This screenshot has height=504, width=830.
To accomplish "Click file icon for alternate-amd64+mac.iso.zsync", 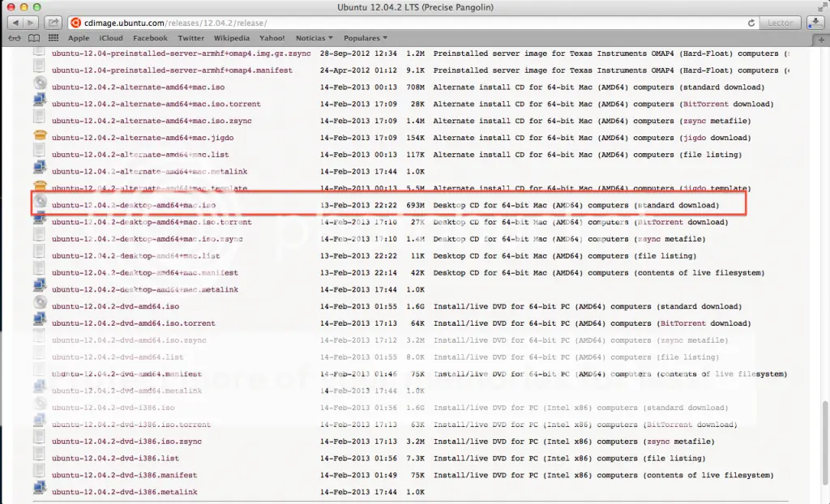I will (x=39, y=117).
